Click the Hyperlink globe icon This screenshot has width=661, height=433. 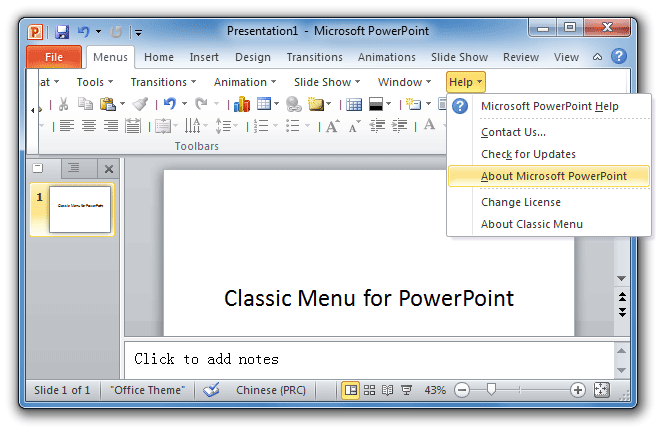pos(293,104)
